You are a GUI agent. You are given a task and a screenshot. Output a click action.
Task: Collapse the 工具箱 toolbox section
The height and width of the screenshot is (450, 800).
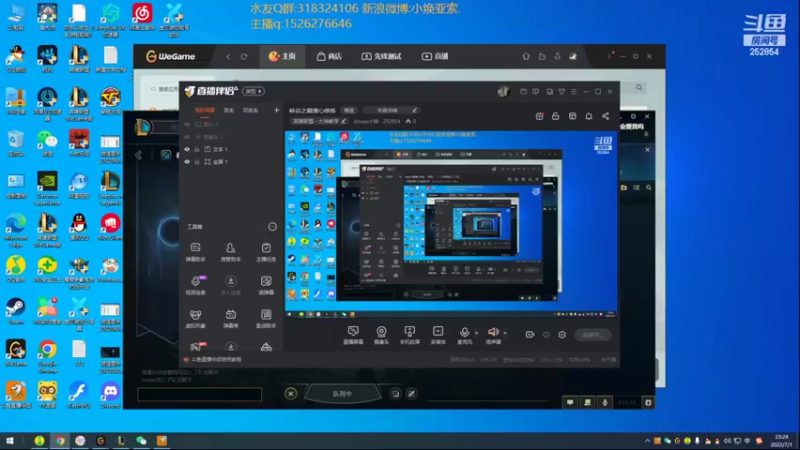coord(272,227)
